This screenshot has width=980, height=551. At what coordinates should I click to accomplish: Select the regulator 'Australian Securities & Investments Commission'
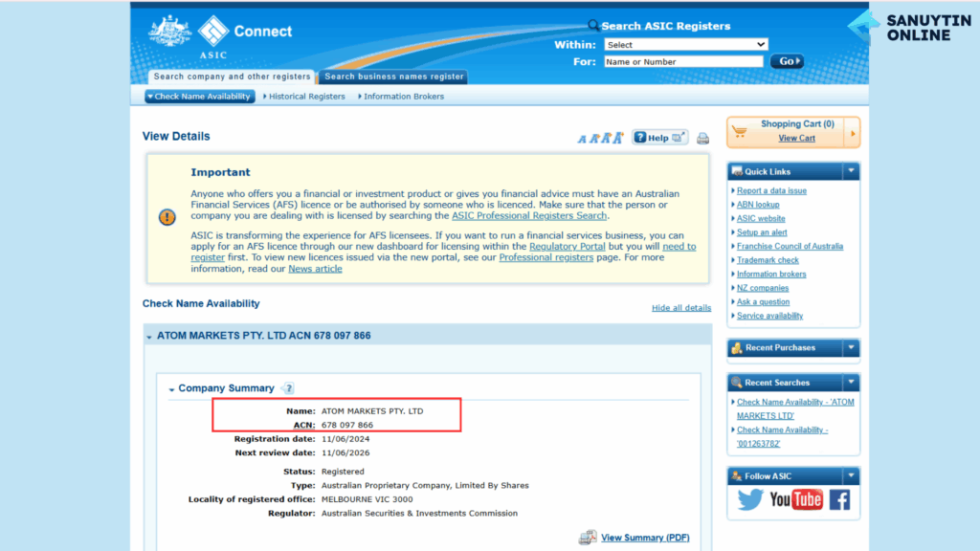click(x=419, y=514)
